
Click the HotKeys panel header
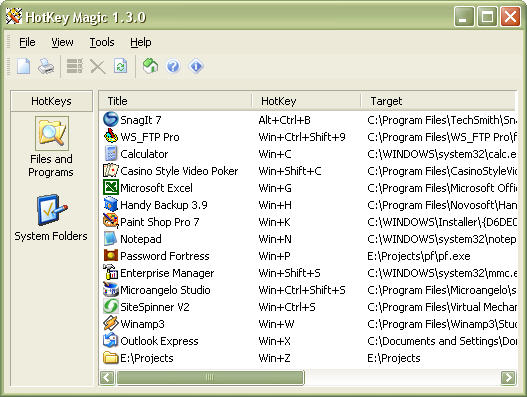[51, 101]
